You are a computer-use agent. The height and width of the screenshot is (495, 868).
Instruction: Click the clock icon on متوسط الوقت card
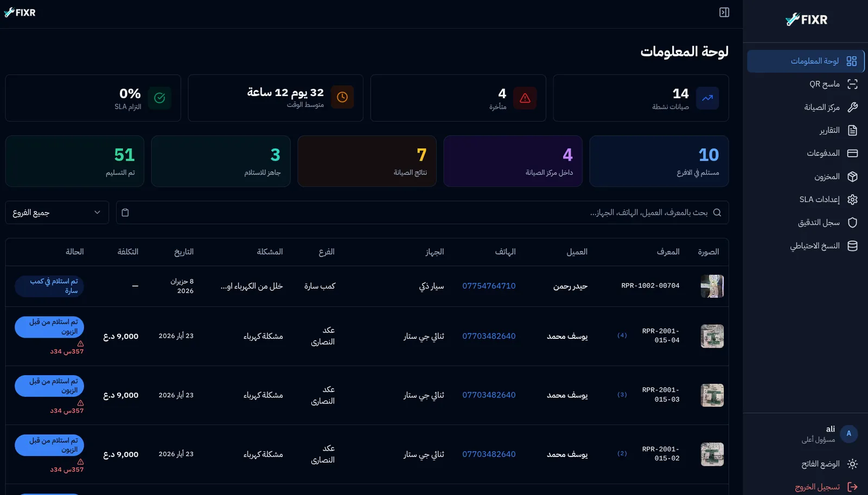click(x=342, y=97)
